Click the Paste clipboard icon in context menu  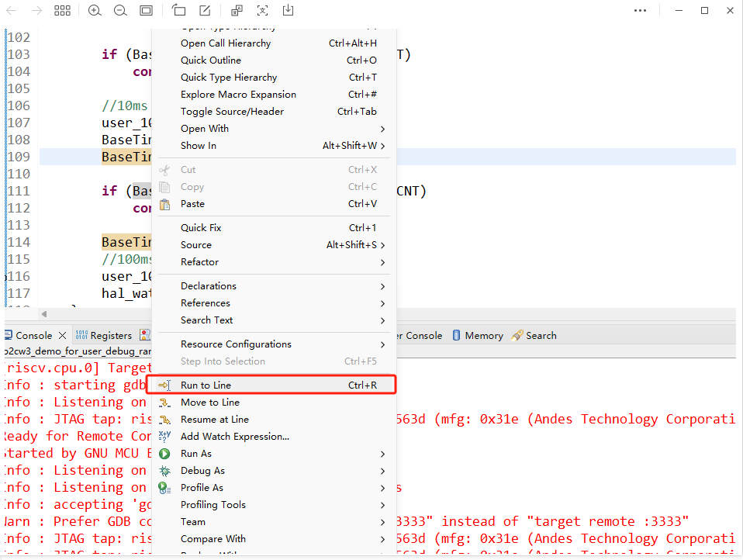(x=164, y=204)
